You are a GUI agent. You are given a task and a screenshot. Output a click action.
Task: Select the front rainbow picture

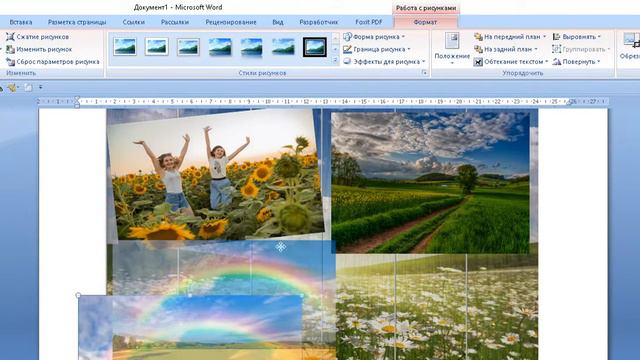click(190, 327)
